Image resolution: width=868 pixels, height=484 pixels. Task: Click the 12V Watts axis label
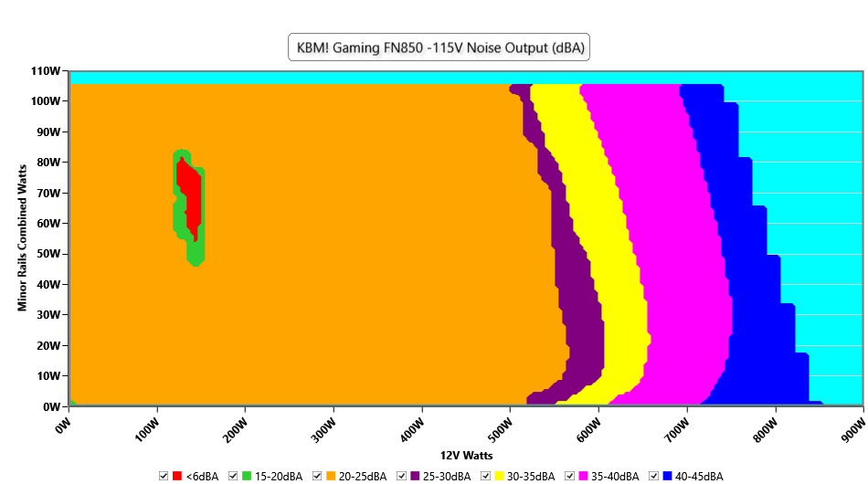464,455
